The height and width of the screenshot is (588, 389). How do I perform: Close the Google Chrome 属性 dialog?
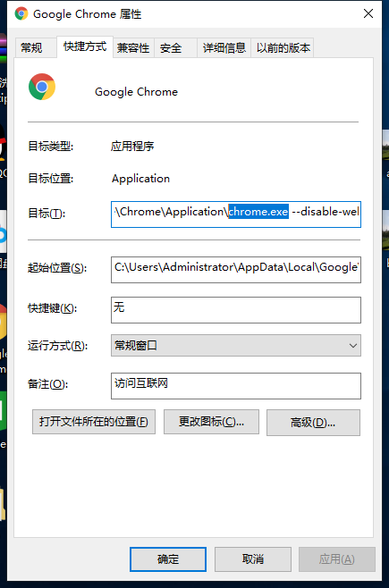click(x=368, y=14)
